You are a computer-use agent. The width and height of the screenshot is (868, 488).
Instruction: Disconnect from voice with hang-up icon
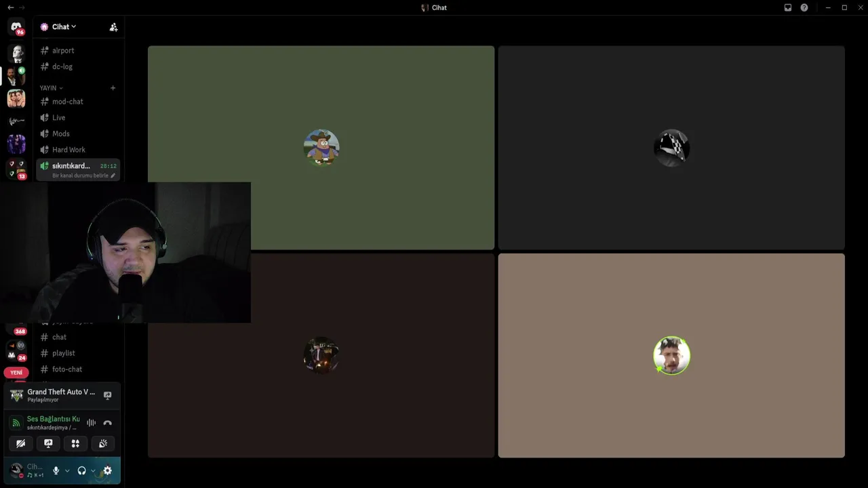[x=107, y=423]
